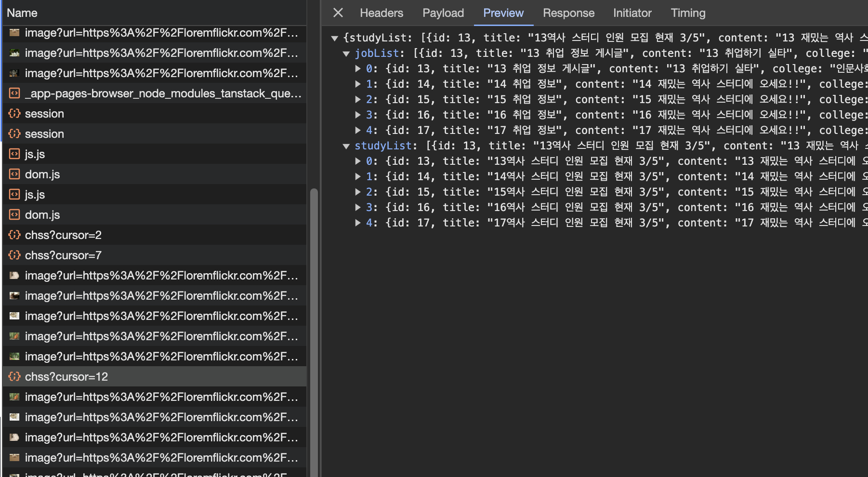Select the Preview tab
The height and width of the screenshot is (477, 868).
[503, 13]
